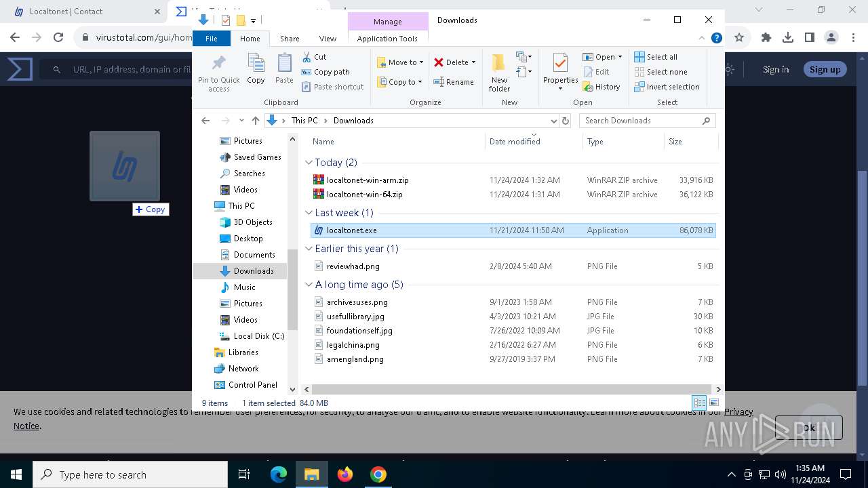Collapse Earlier this year group

309,249
